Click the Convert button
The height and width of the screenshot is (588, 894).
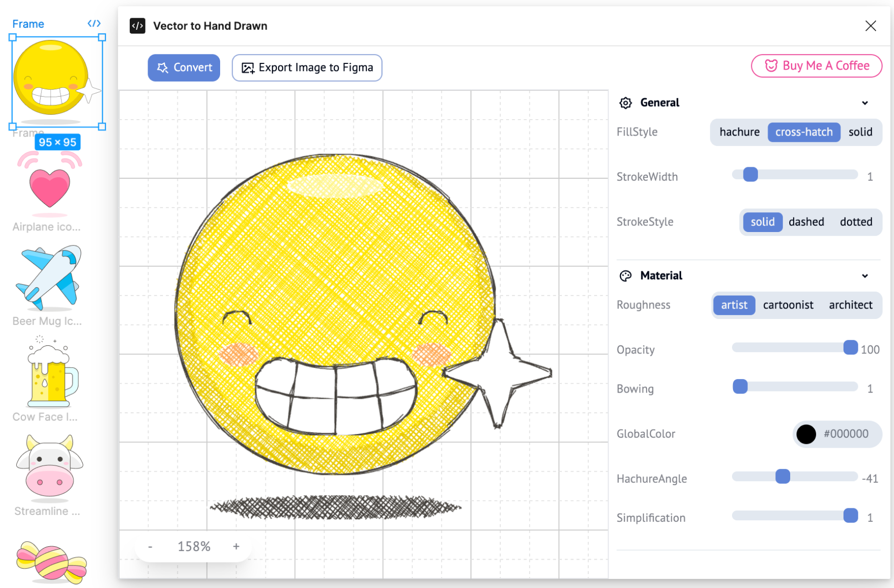(184, 68)
